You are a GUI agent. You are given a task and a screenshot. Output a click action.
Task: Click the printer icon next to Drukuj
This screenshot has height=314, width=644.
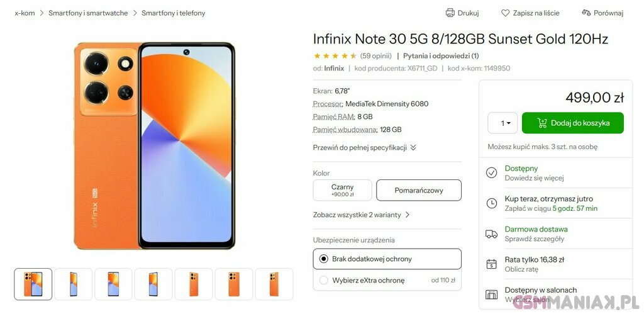[x=450, y=13]
